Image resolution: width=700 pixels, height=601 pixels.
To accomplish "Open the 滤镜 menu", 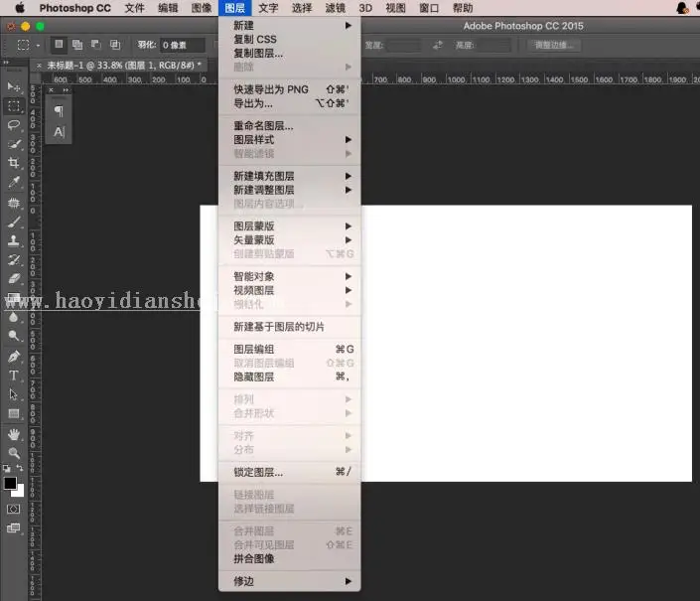I will [x=336, y=8].
